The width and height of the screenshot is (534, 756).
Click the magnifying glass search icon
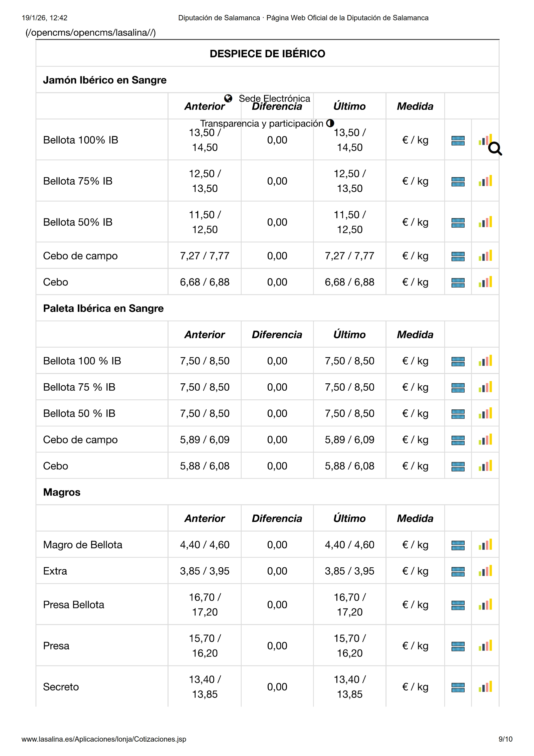point(495,149)
